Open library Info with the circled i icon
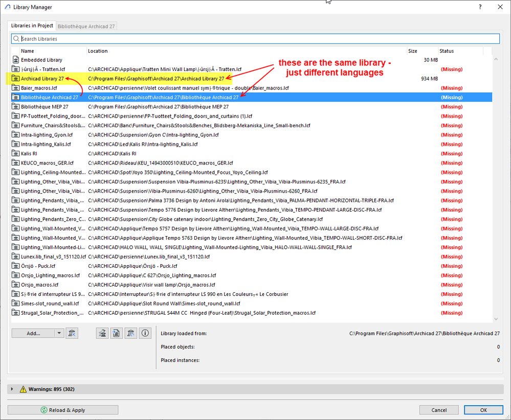This screenshot has height=420, width=511. 145,333
